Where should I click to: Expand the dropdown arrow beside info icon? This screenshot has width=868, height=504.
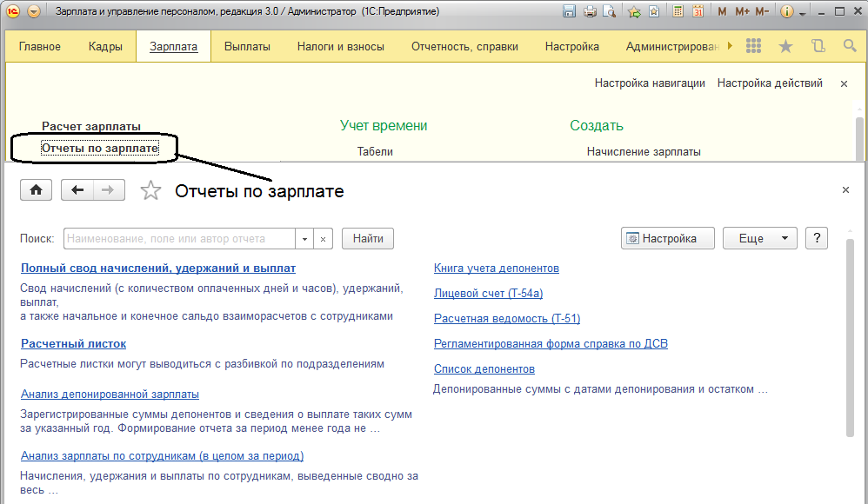point(802,13)
